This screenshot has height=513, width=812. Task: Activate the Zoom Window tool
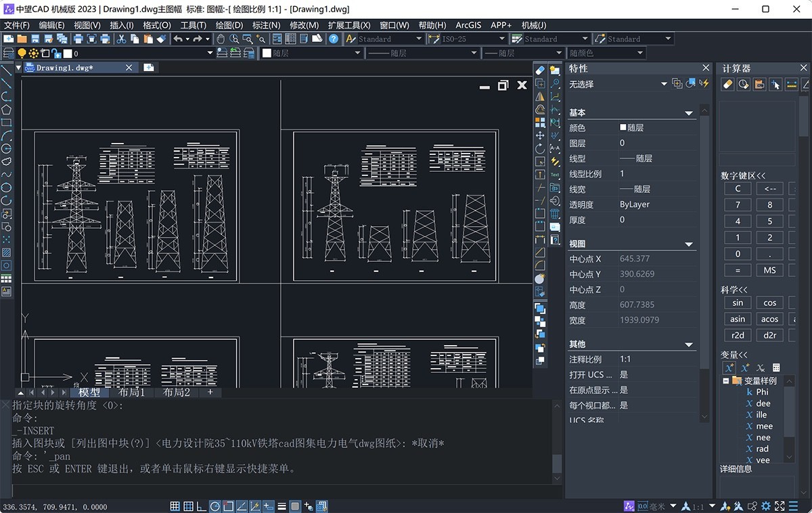(247, 39)
